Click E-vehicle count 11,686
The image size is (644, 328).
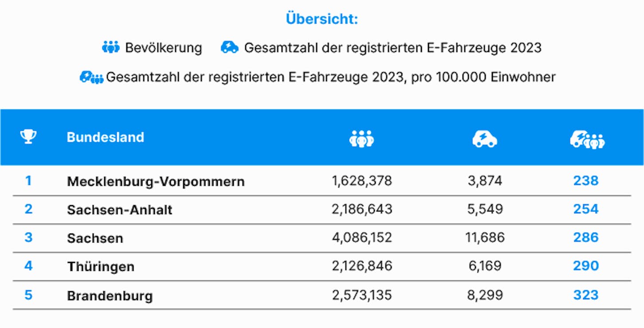click(x=485, y=238)
